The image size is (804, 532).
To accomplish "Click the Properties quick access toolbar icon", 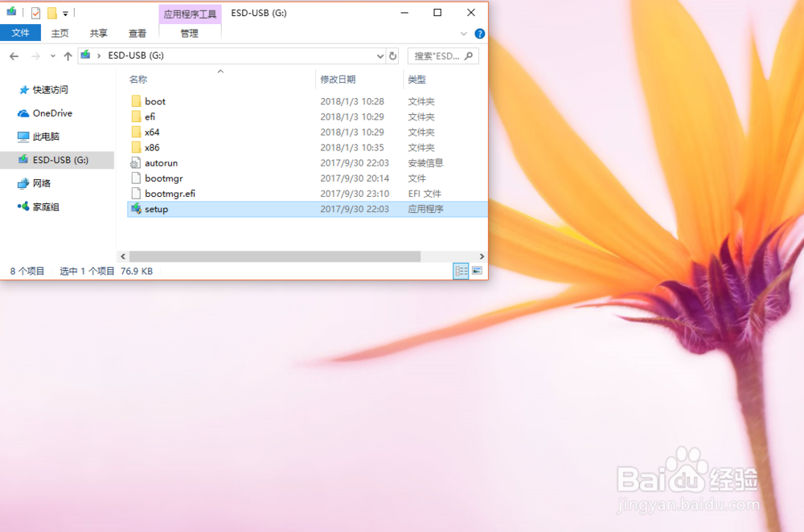I will pos(34,13).
